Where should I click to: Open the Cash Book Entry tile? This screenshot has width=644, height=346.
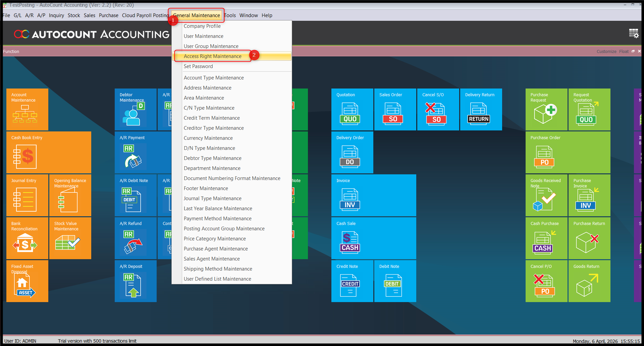coord(49,152)
